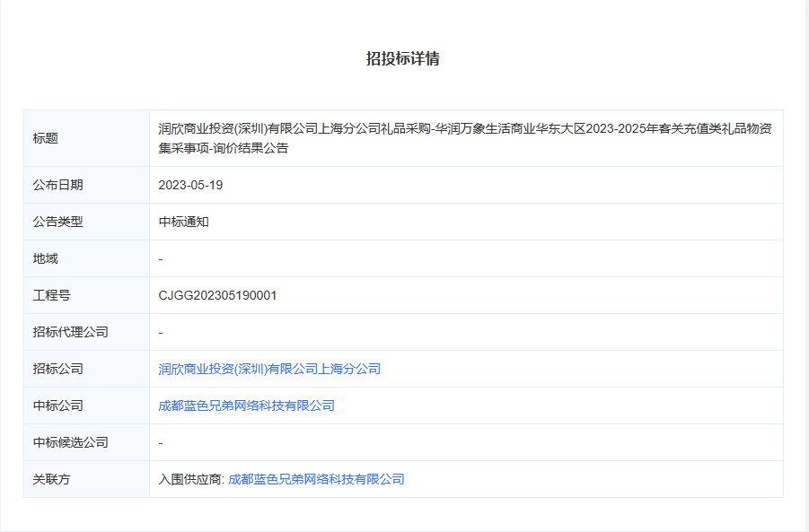Click the 公布日期 row label
The height and width of the screenshot is (532, 809).
click(57, 185)
